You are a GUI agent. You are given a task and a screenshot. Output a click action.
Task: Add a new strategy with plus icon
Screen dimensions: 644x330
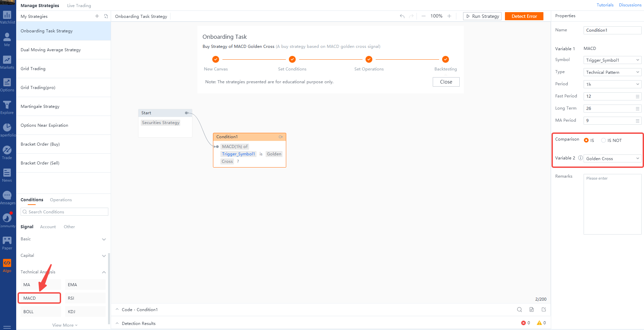(97, 16)
